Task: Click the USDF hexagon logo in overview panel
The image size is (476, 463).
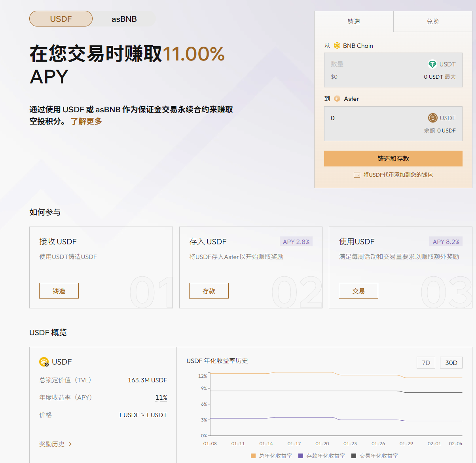Action: (x=44, y=362)
